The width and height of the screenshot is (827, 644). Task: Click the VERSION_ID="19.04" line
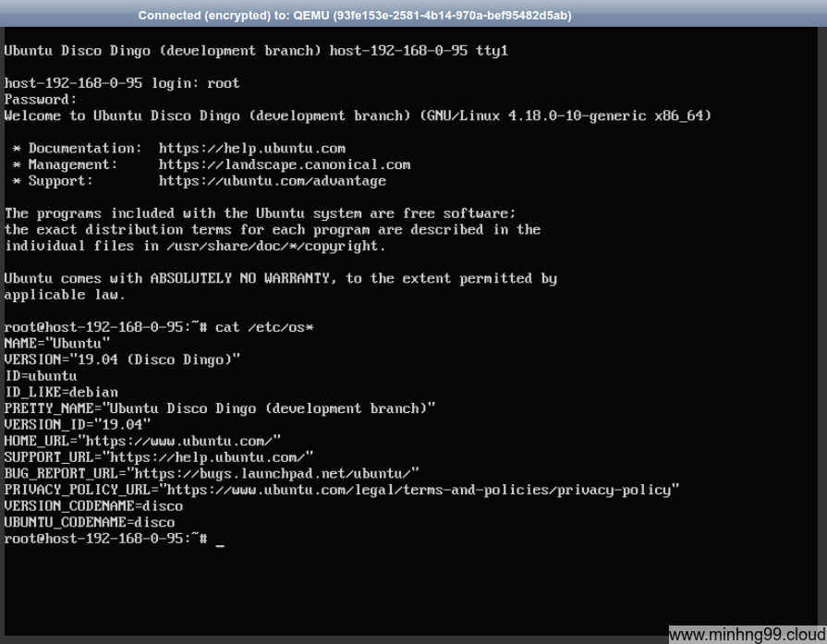[x=78, y=425]
